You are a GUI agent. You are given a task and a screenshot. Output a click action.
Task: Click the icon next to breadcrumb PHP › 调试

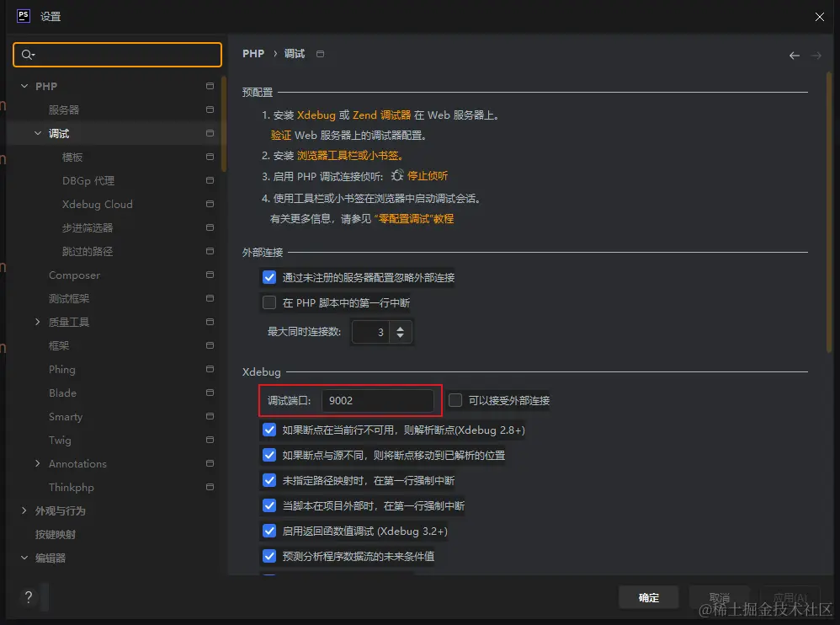(321, 54)
